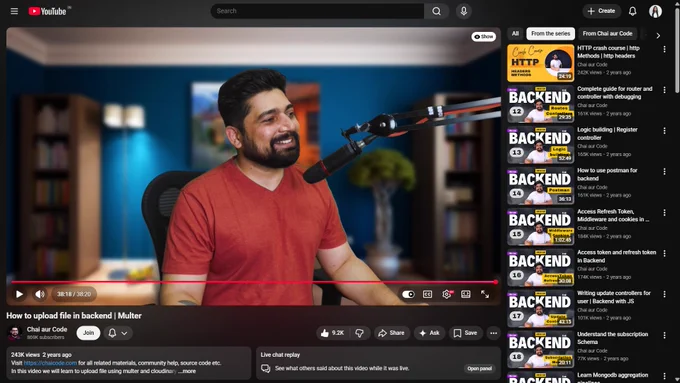Image resolution: width=680 pixels, height=383 pixels.
Task: Click the Show info card button
Action: click(x=484, y=36)
